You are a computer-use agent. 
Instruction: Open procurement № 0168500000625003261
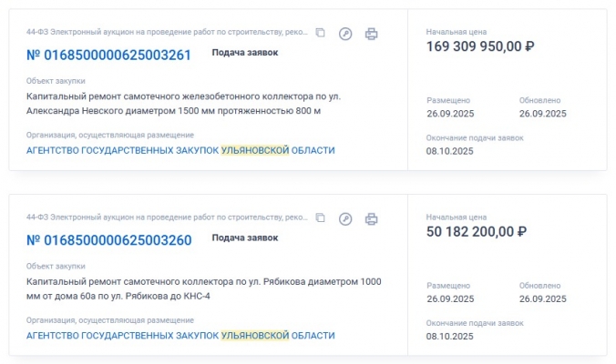pyautogui.click(x=108, y=55)
